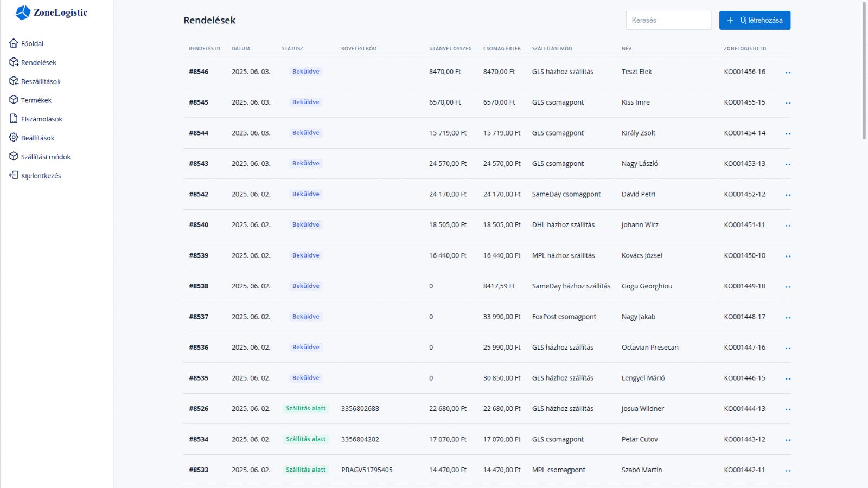
Task: Click the Beállítások gear icon
Action: click(14, 138)
